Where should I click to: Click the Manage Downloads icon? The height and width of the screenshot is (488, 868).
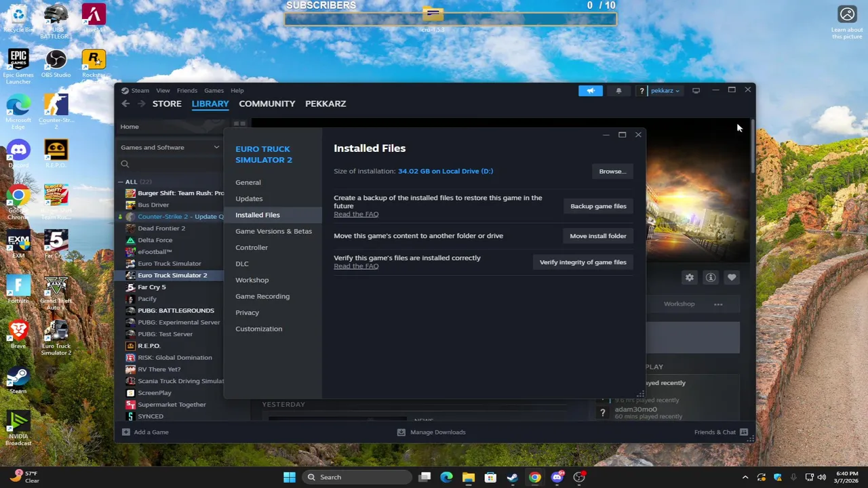point(401,432)
